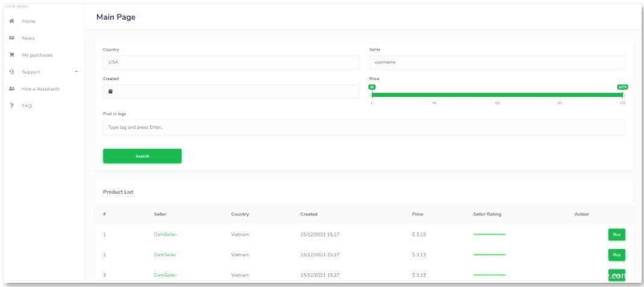The image size is (644, 287).
Task: Click the FAQ question mark icon
Action: pyautogui.click(x=11, y=106)
